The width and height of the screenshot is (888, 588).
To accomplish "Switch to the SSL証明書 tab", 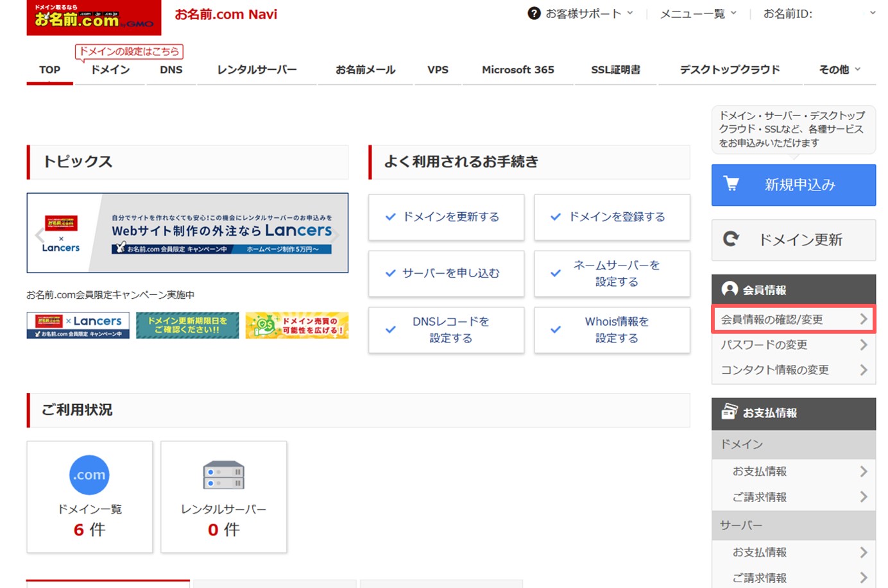I will coord(616,70).
